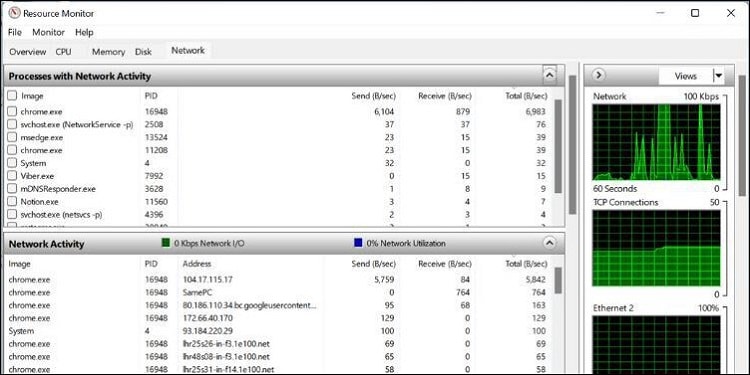Viewport: 750px width, 375px height.
Task: Select the address 104.17.115.17 row
Action: [x=278, y=279]
